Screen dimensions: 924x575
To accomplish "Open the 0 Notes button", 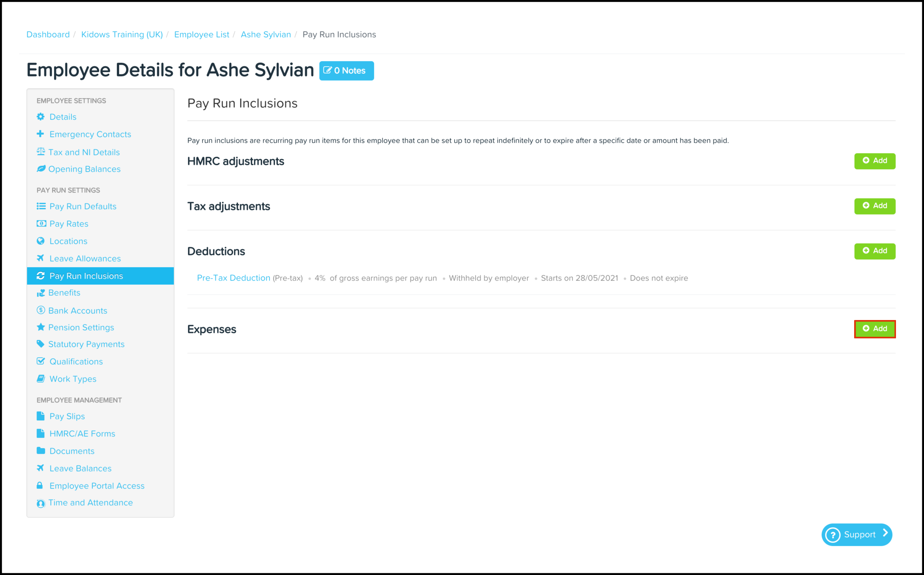I will coord(346,71).
